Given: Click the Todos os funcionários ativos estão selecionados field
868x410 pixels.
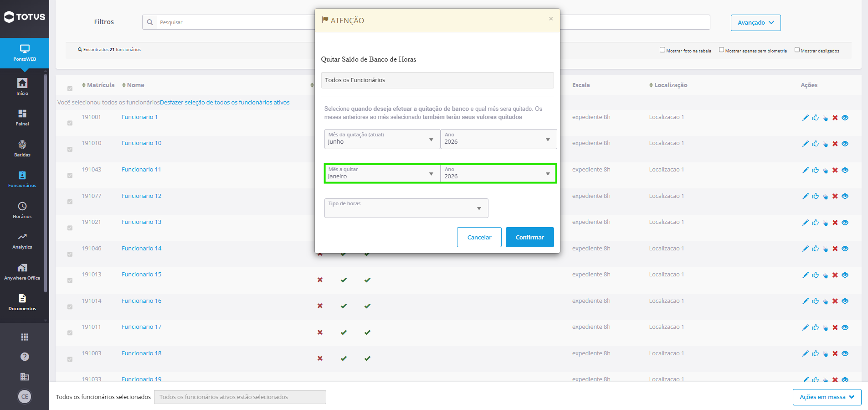Looking at the screenshot, I should coord(240,397).
